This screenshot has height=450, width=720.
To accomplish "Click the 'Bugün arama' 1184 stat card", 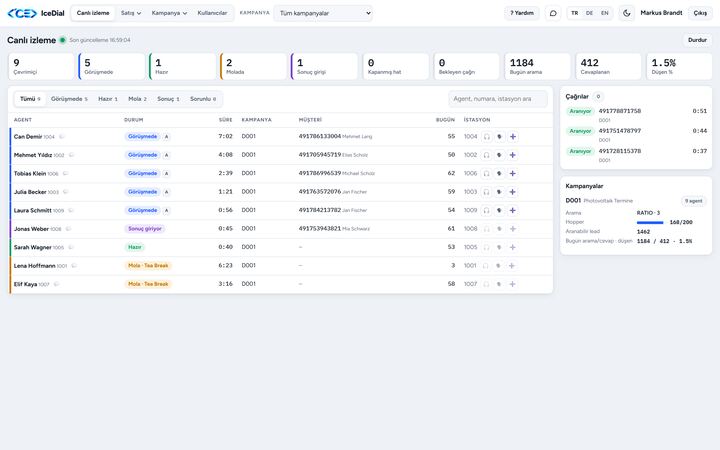I will coord(537,66).
